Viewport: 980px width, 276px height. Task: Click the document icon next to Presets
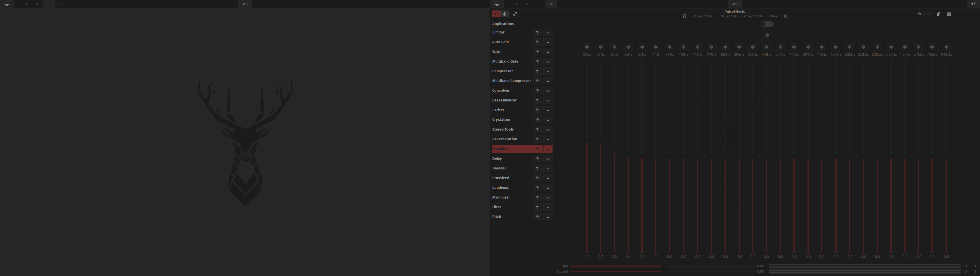(939, 14)
